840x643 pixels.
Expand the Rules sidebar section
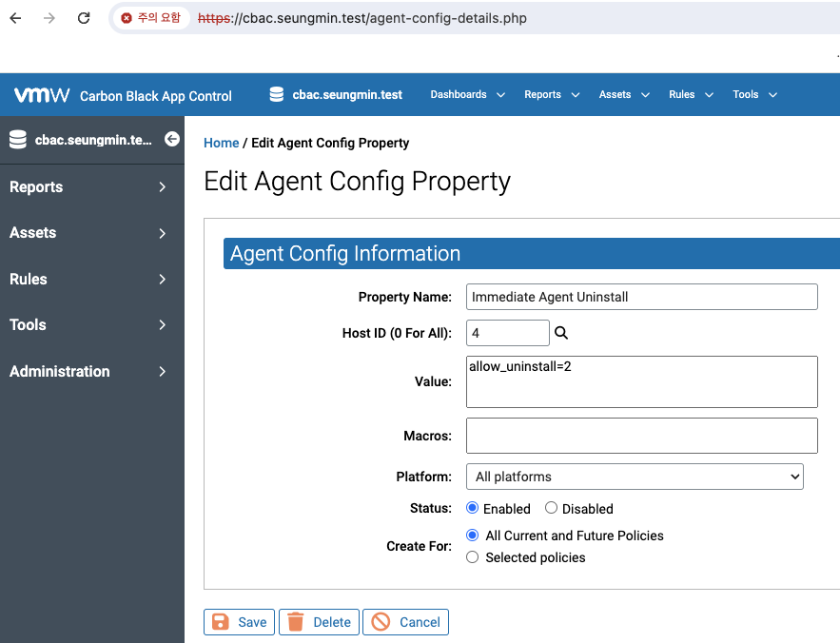coord(88,279)
